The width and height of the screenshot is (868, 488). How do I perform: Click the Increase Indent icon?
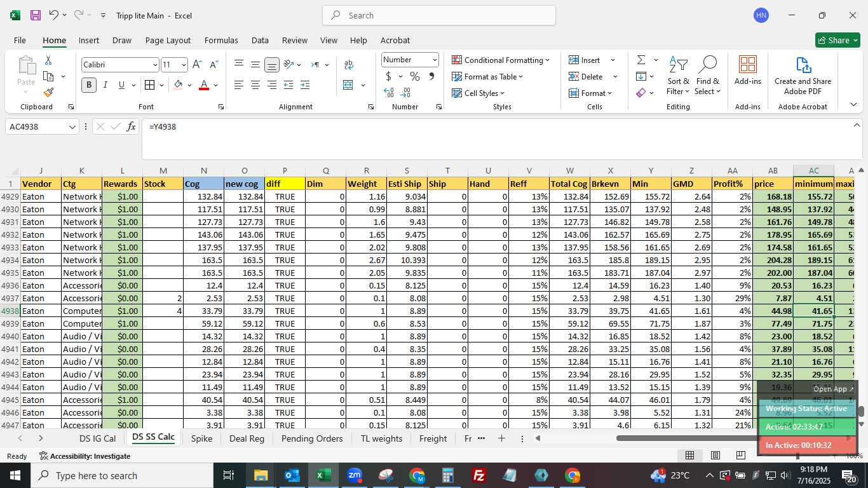[305, 85]
